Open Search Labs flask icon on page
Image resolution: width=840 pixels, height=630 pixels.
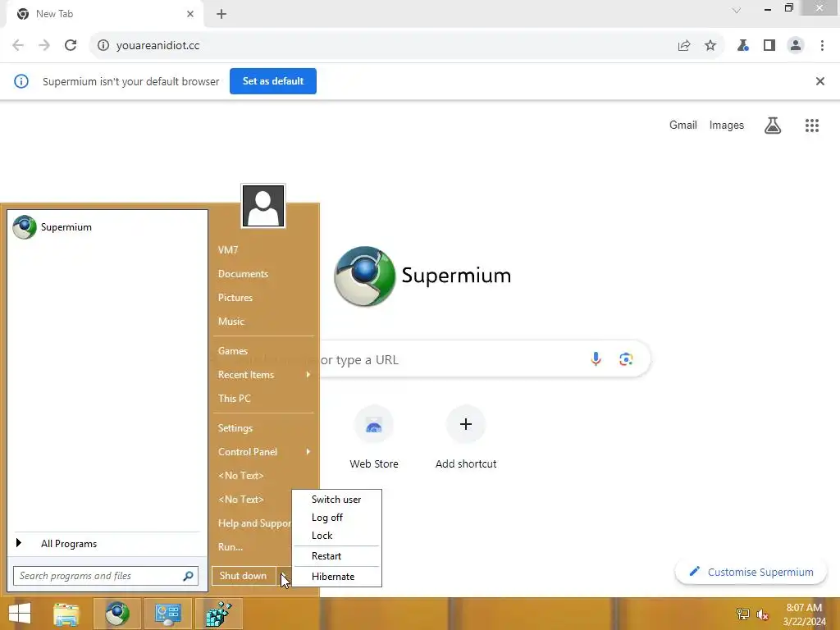click(773, 126)
